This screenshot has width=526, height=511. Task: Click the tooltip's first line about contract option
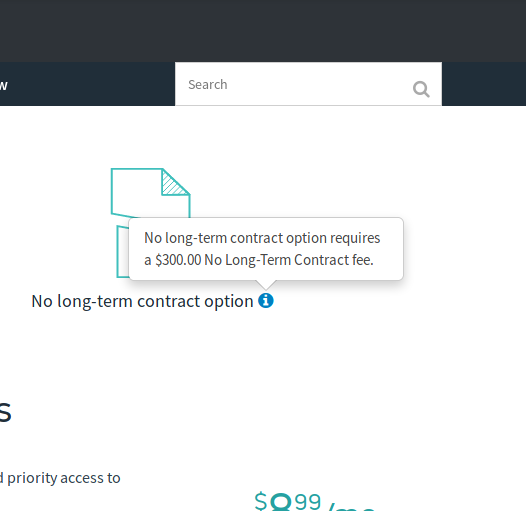(262, 238)
